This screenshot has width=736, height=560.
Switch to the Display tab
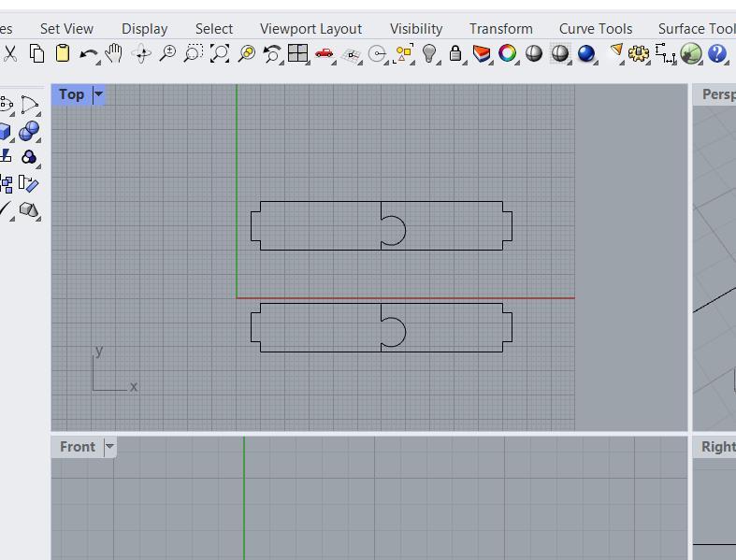pyautogui.click(x=144, y=29)
